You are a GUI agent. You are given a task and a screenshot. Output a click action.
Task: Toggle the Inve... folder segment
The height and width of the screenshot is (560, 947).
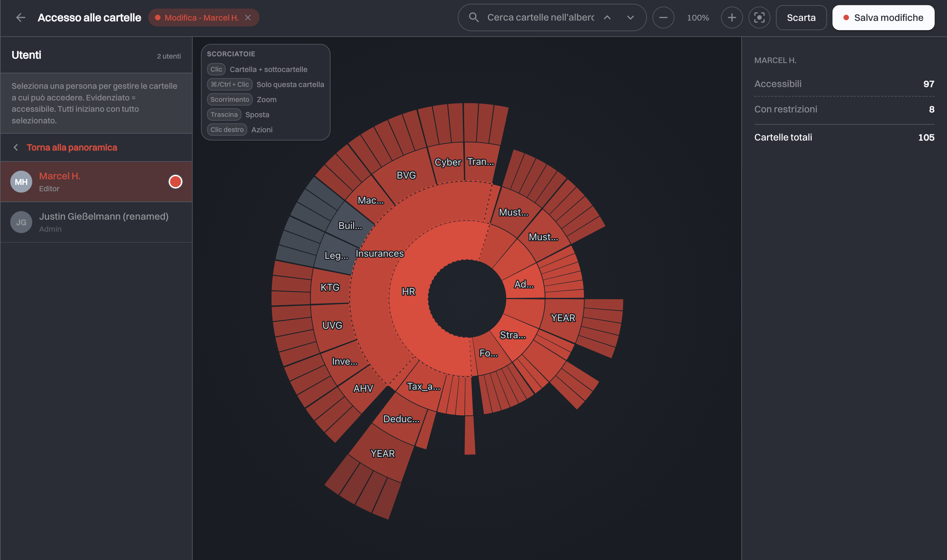345,362
